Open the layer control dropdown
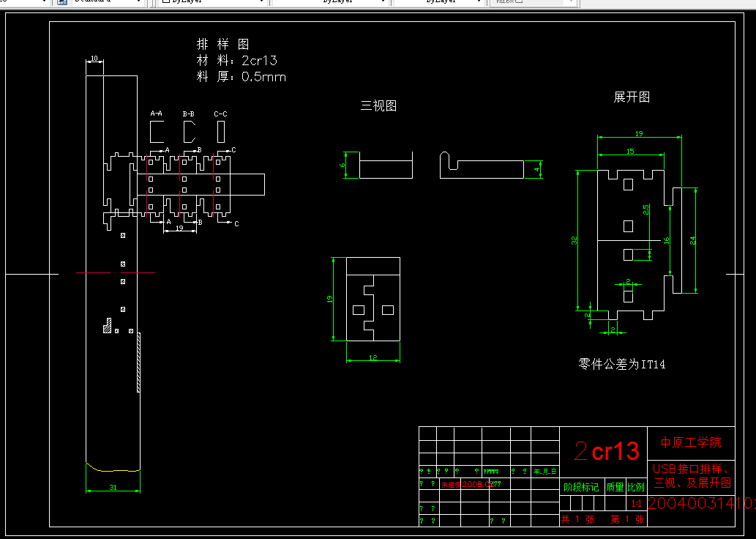The width and height of the screenshot is (756, 539). 45,3
